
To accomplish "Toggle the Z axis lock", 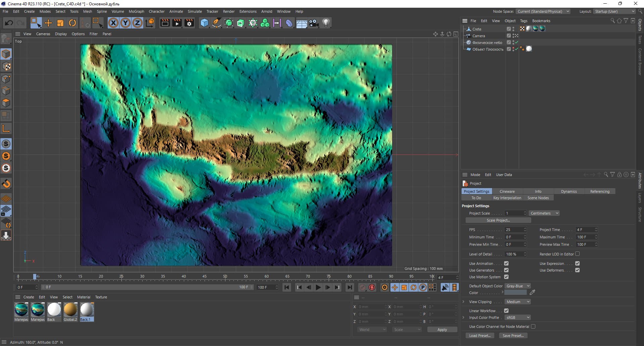I will (138, 23).
